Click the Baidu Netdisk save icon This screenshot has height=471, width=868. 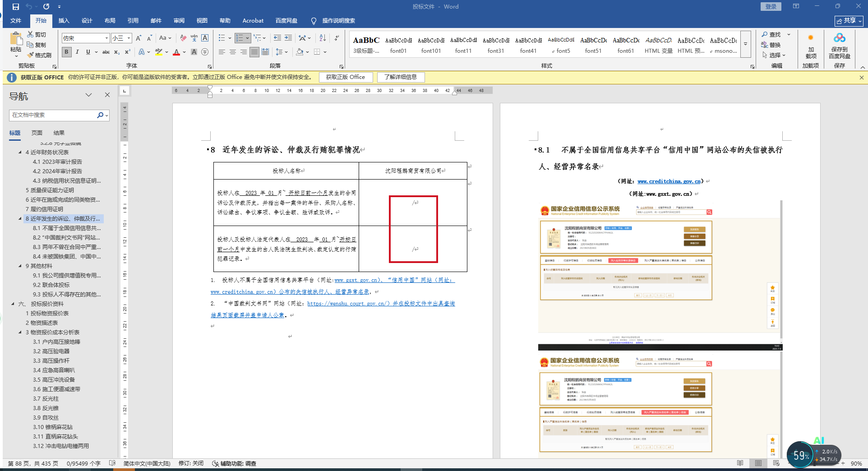839,38
